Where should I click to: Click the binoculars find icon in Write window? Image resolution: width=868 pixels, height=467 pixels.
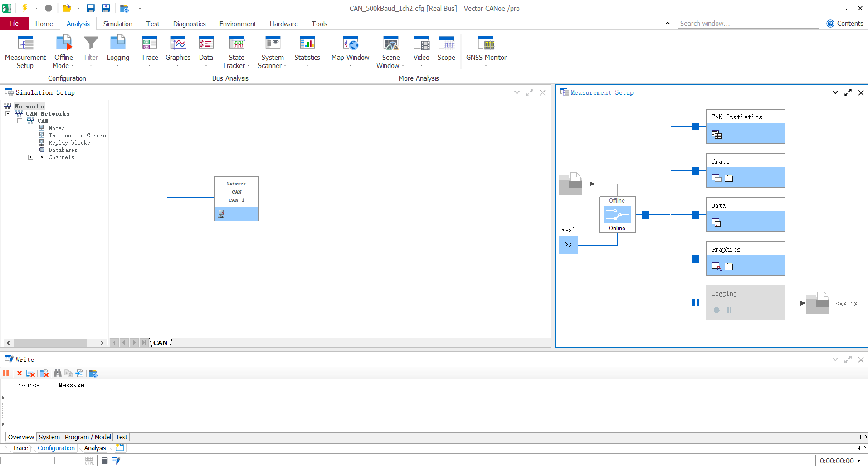pyautogui.click(x=58, y=373)
